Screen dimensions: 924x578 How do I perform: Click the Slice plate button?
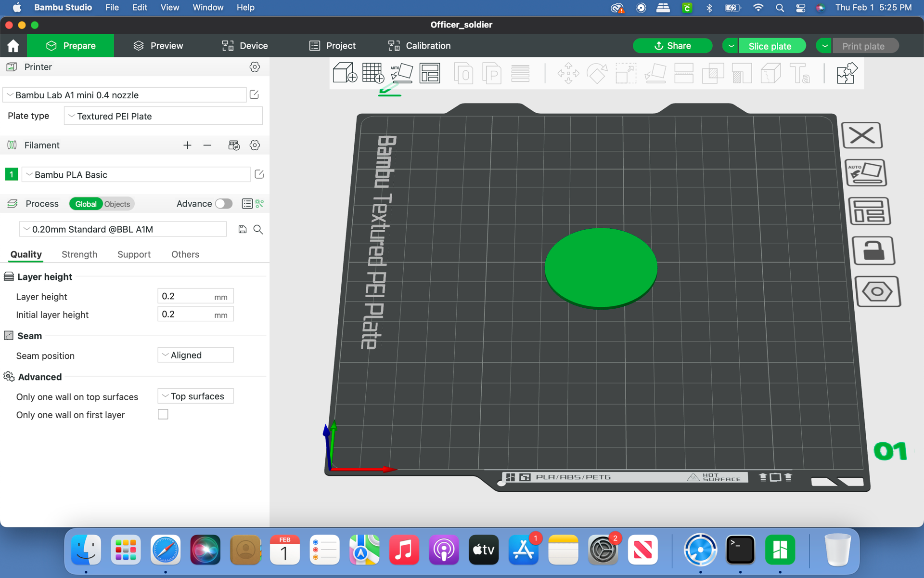click(x=772, y=46)
